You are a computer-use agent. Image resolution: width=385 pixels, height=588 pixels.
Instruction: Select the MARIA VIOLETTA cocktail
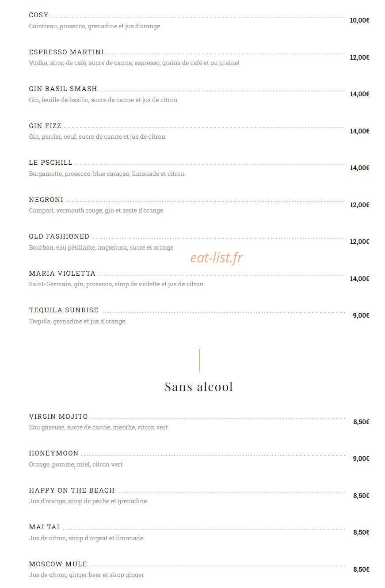62,273
